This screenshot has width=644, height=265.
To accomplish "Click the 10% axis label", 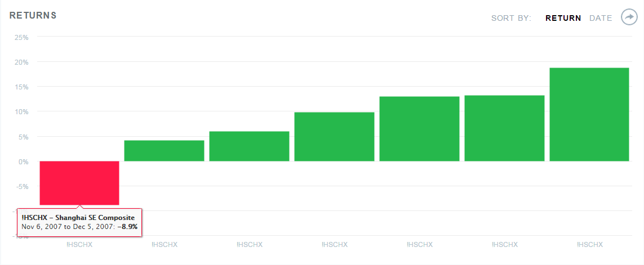I will coord(20,112).
